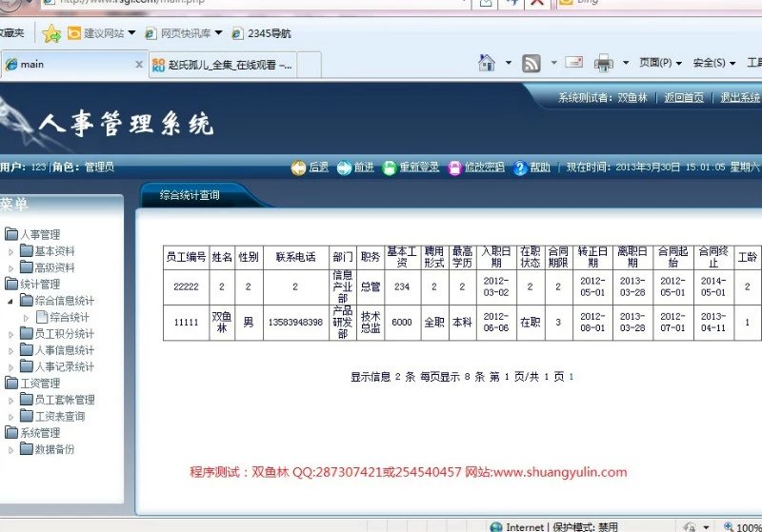Screen dimensions: 762x532
Task: Click the 技术总监 job title cell
Action: point(371,323)
